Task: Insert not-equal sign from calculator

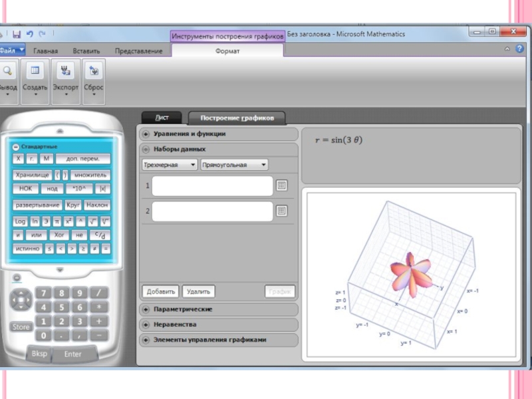Action: point(94,249)
